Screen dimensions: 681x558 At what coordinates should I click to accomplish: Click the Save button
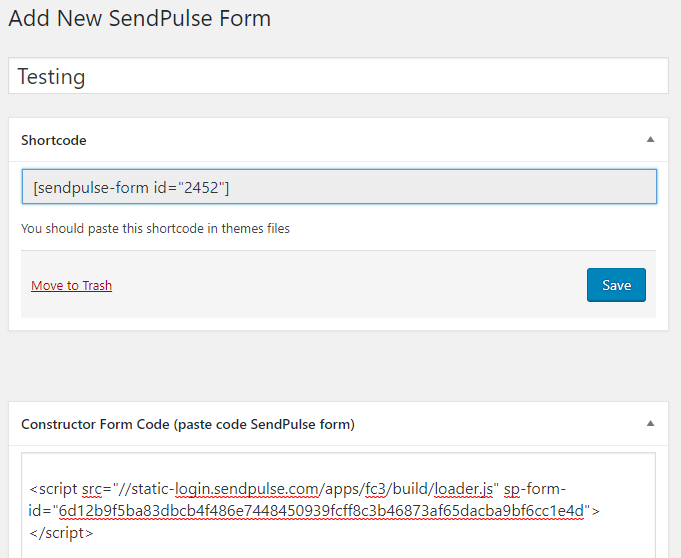616,285
